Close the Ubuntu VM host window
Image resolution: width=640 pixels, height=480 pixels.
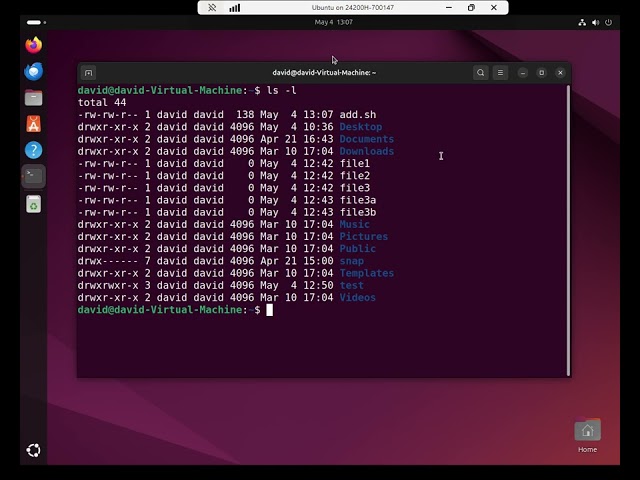[494, 8]
